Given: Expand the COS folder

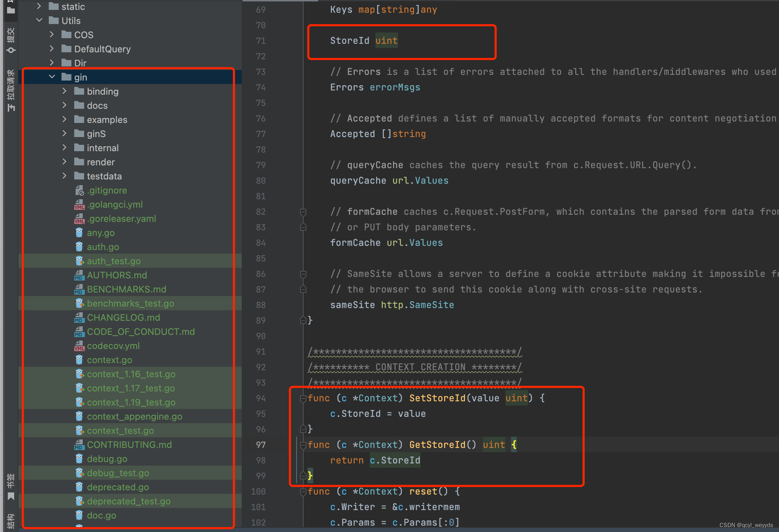Looking at the screenshot, I should [x=52, y=35].
